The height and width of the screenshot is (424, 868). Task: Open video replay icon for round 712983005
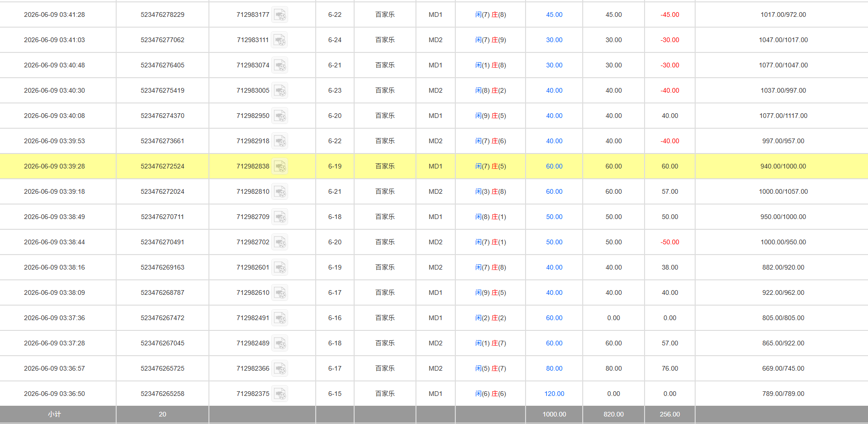(x=280, y=90)
